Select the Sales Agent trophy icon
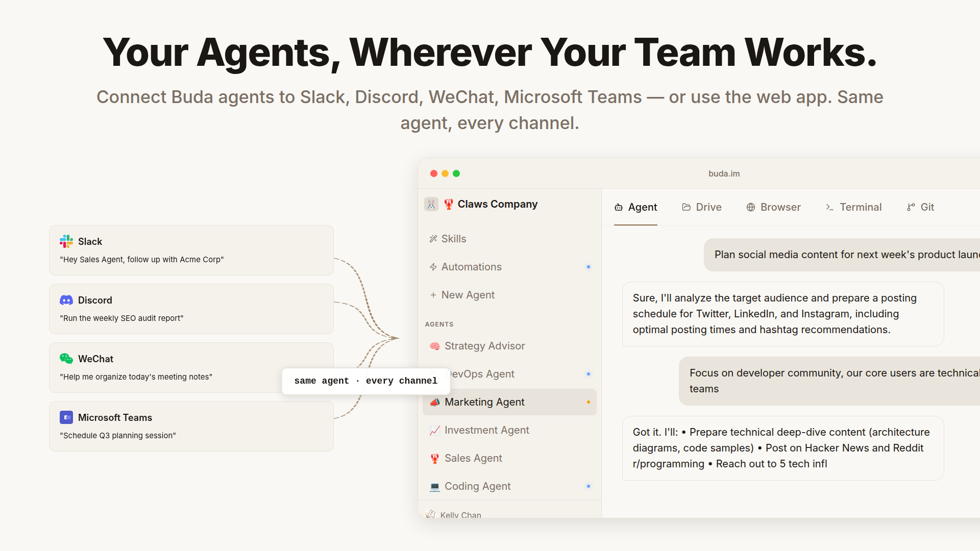This screenshot has width=980, height=551. [434, 458]
